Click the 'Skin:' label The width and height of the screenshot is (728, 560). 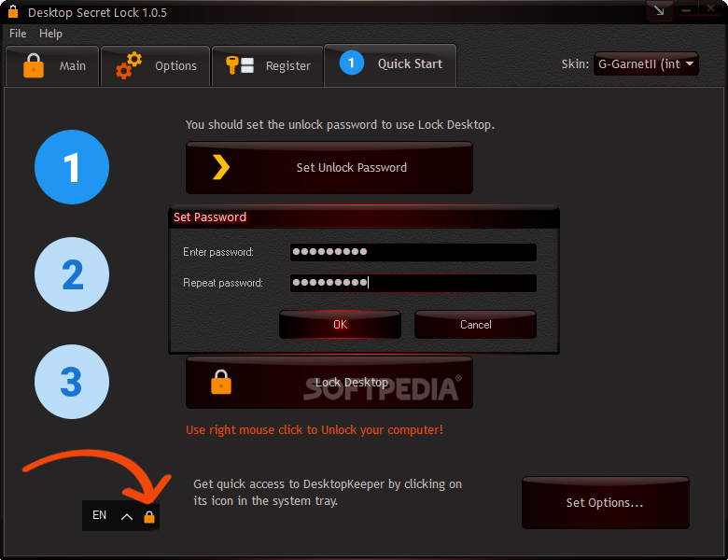(x=575, y=64)
